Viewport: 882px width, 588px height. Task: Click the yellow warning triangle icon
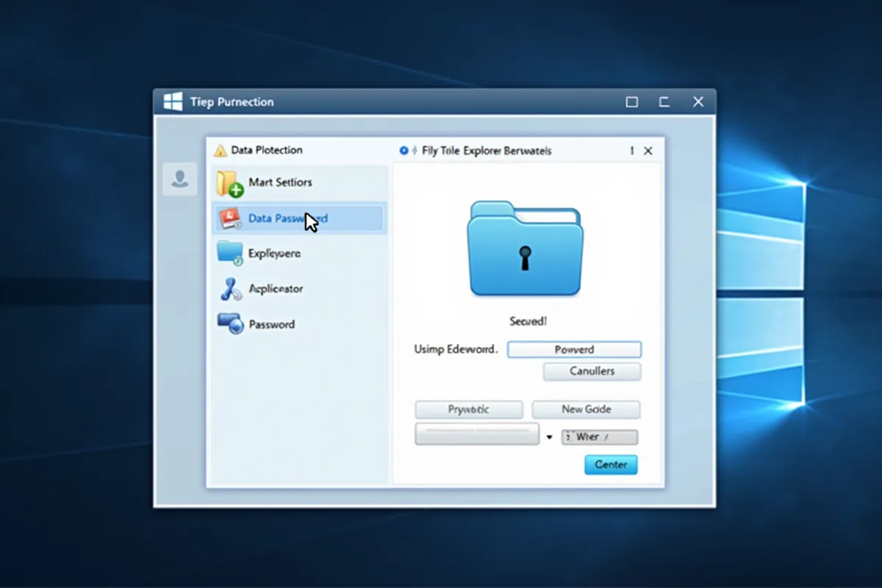tap(220, 151)
